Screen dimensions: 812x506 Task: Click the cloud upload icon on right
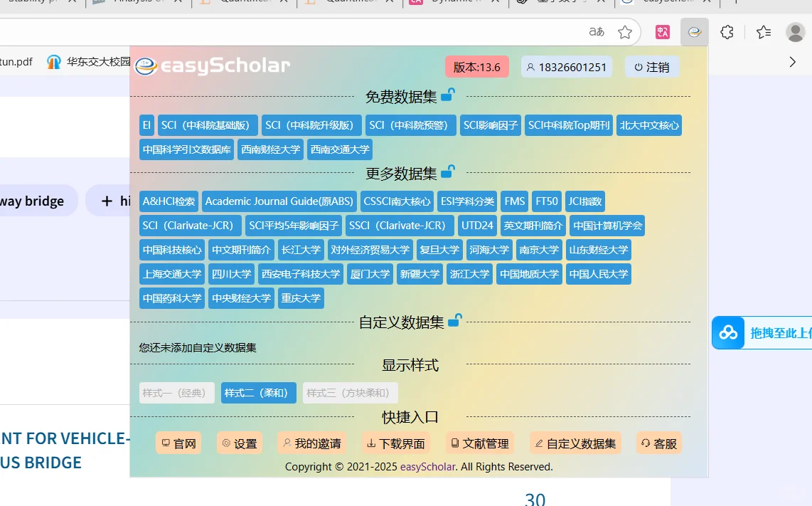coord(728,332)
